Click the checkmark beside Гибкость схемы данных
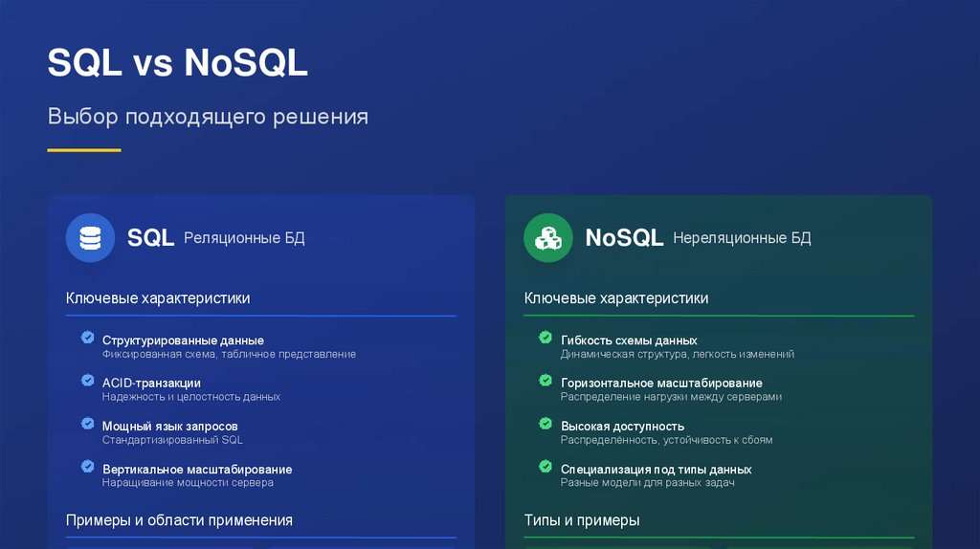980x549 pixels. pos(546,338)
